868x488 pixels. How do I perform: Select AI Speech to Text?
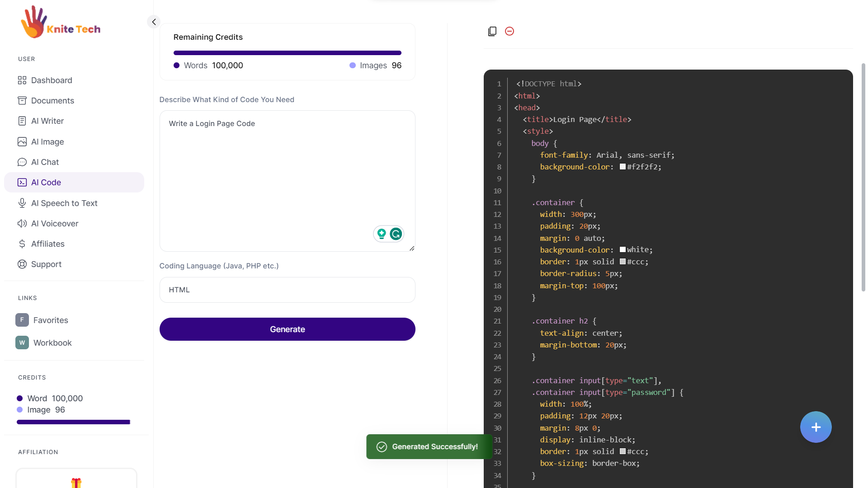(64, 203)
